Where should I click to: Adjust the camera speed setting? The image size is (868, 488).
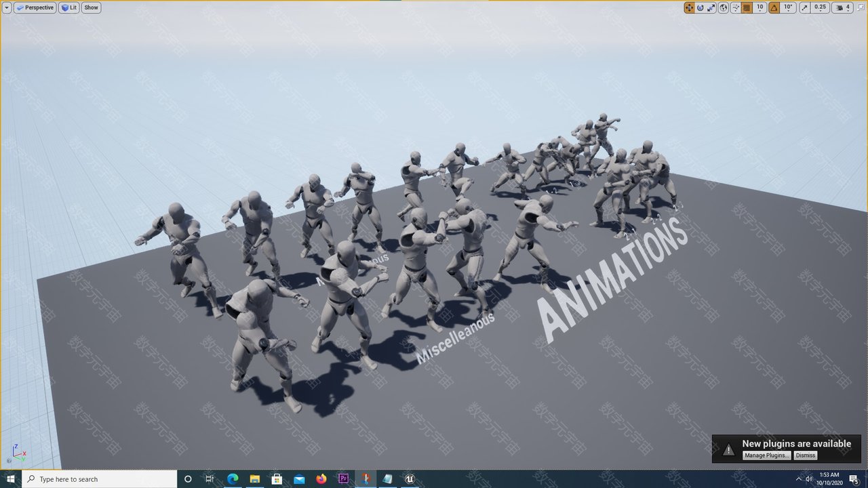[x=843, y=7]
